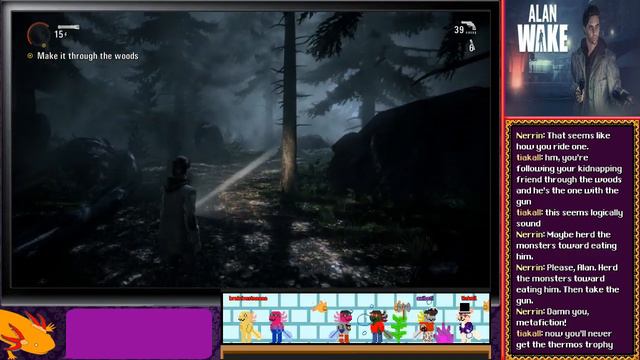The width and height of the screenshot is (640, 360).
Task: Select the yellow axolotl avatar
Action: 248,326
